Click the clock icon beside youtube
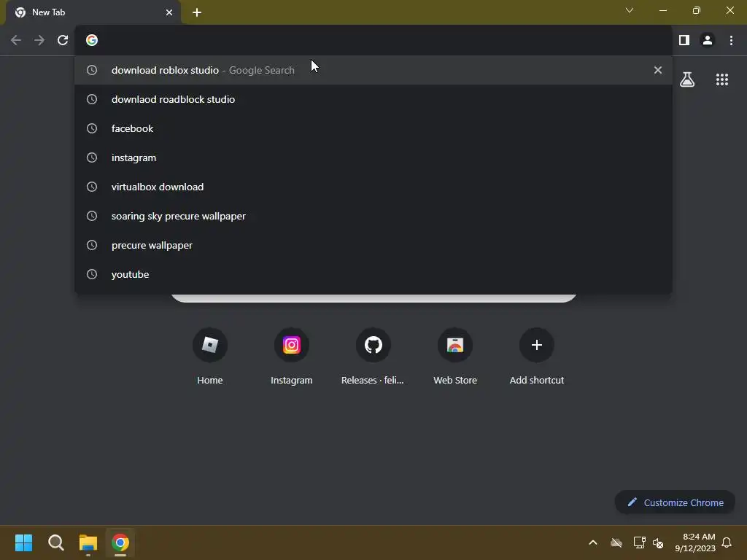The height and width of the screenshot is (560, 747). click(x=92, y=274)
